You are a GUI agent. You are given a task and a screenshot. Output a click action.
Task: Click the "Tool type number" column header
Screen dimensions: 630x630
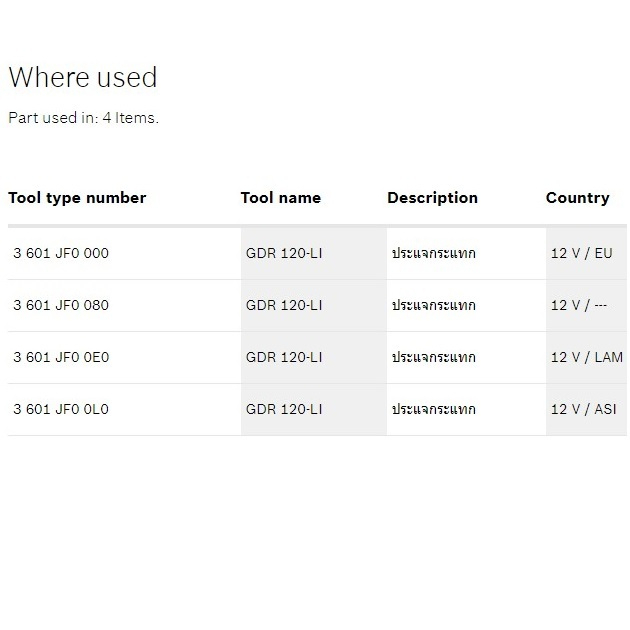77,198
